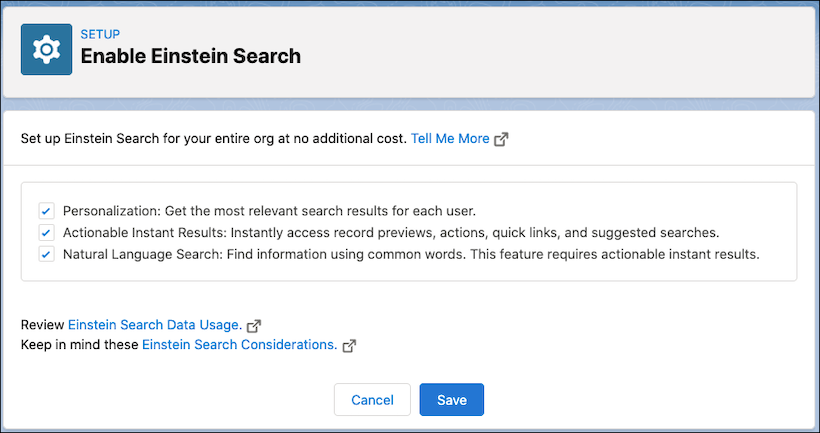Click 'Set up Einstein Search for your entire org' text

click(x=214, y=139)
